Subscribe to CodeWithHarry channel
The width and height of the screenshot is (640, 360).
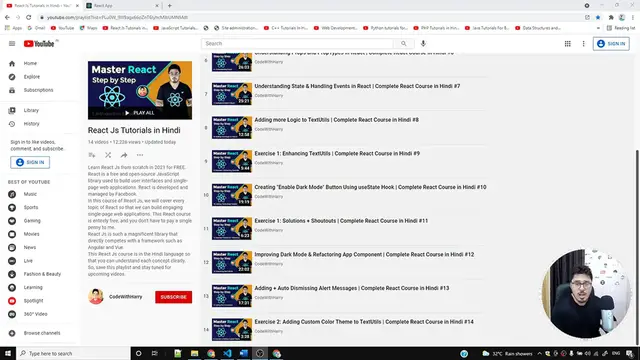coord(173,297)
